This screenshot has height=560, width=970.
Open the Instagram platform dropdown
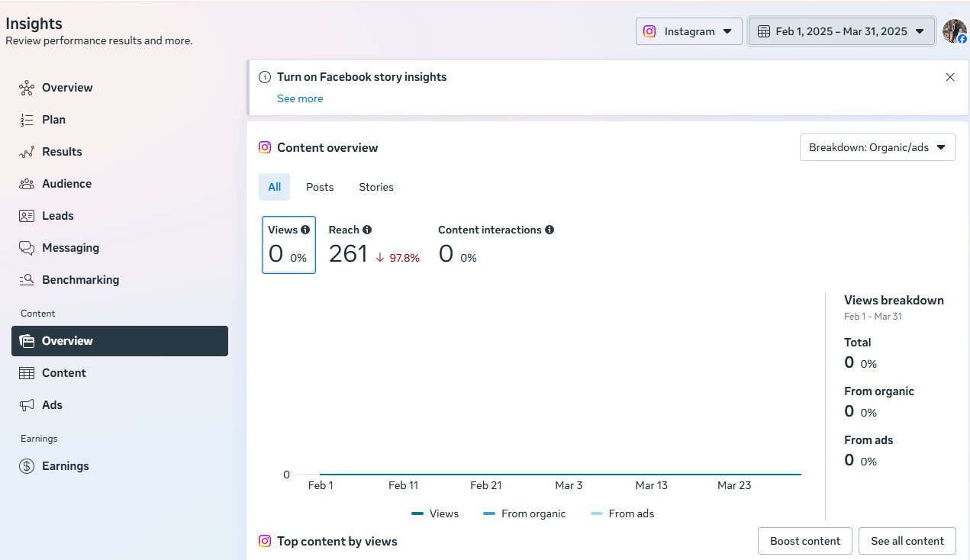click(688, 31)
